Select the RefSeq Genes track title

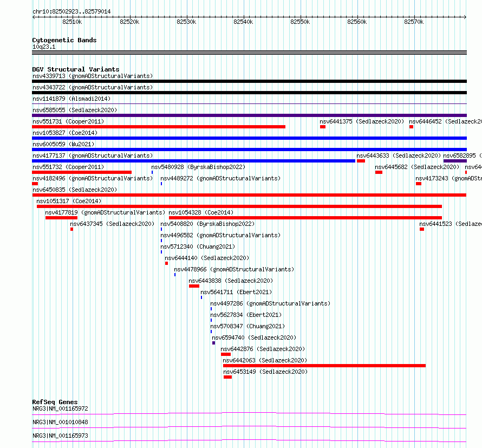55,402
